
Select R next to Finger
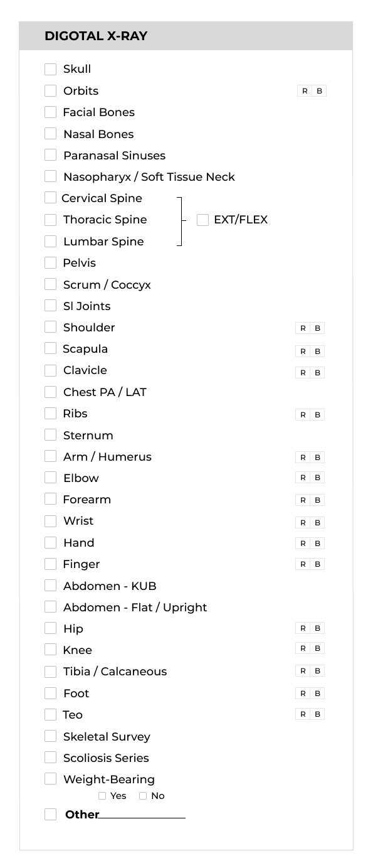303,564
